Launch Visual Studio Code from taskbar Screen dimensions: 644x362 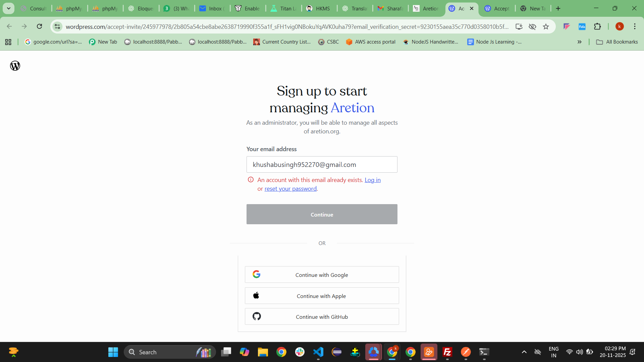318,352
